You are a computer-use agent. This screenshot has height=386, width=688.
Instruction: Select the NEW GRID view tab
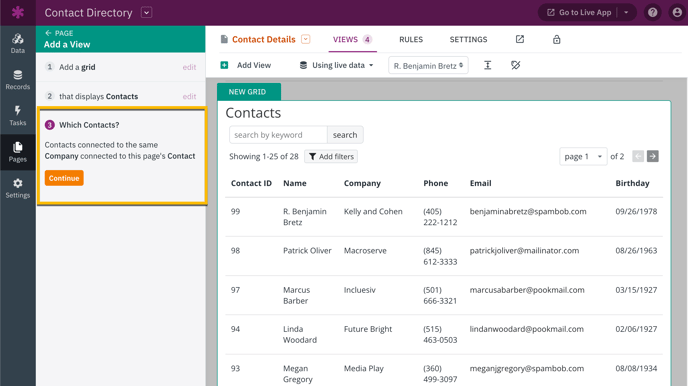[249, 92]
